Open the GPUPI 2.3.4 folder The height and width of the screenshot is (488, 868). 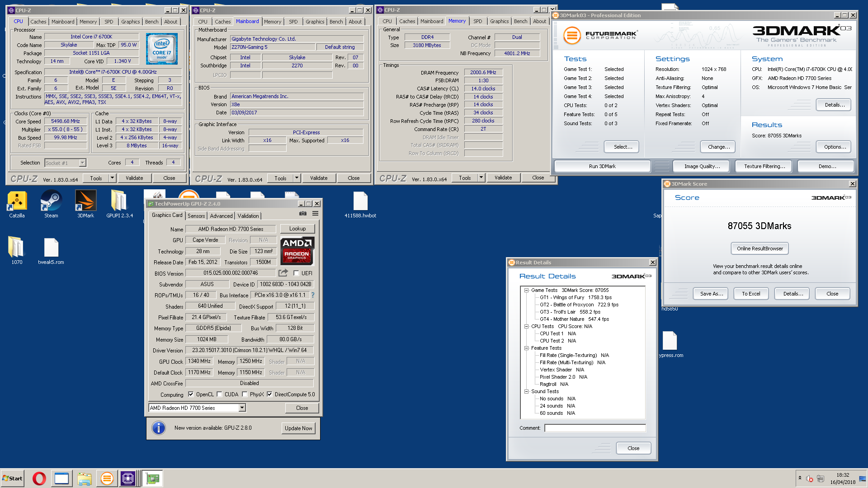(120, 204)
